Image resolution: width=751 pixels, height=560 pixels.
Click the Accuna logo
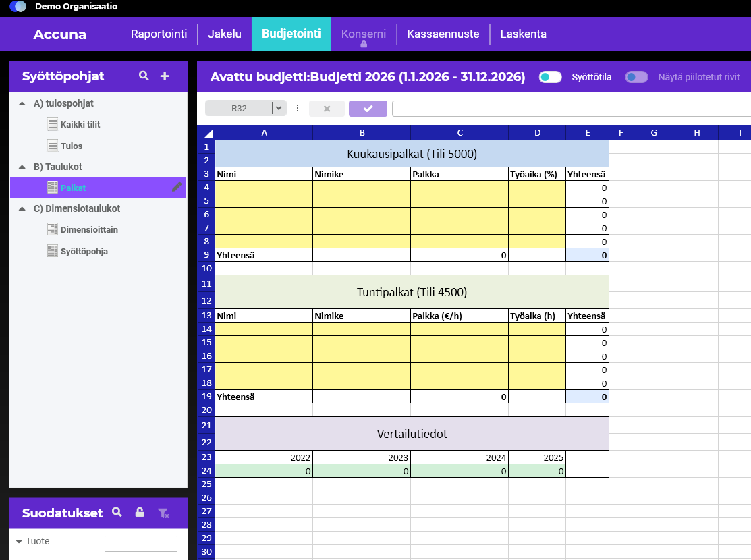pyautogui.click(x=60, y=34)
